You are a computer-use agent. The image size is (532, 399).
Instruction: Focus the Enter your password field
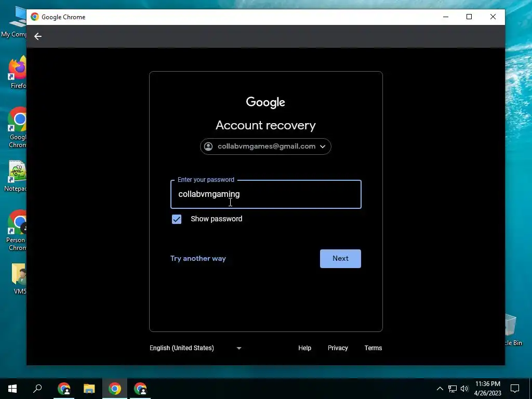tap(265, 194)
